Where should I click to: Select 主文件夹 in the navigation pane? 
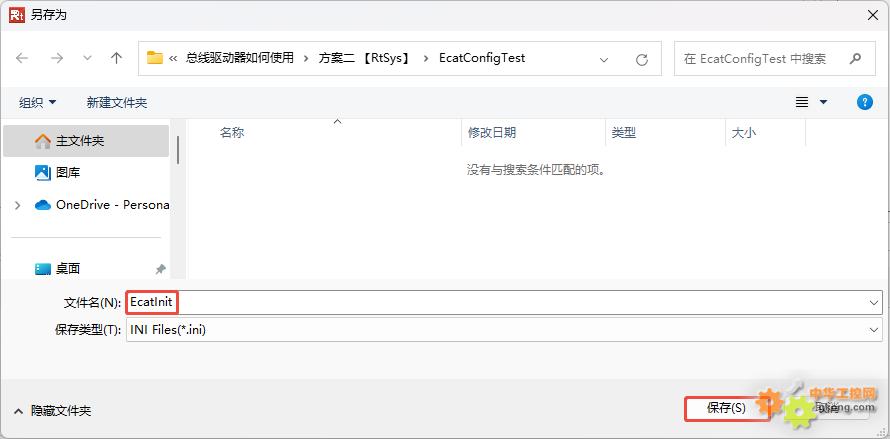80,141
